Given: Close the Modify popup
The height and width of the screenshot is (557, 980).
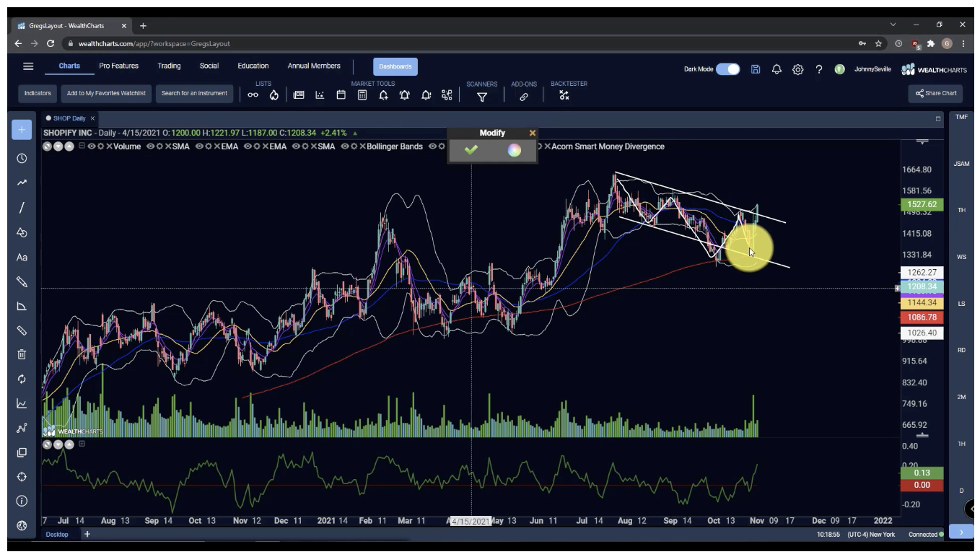Looking at the screenshot, I should (533, 133).
